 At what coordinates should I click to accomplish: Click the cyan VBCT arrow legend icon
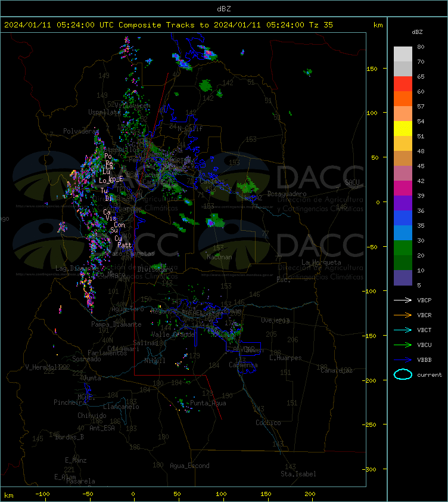(403, 330)
